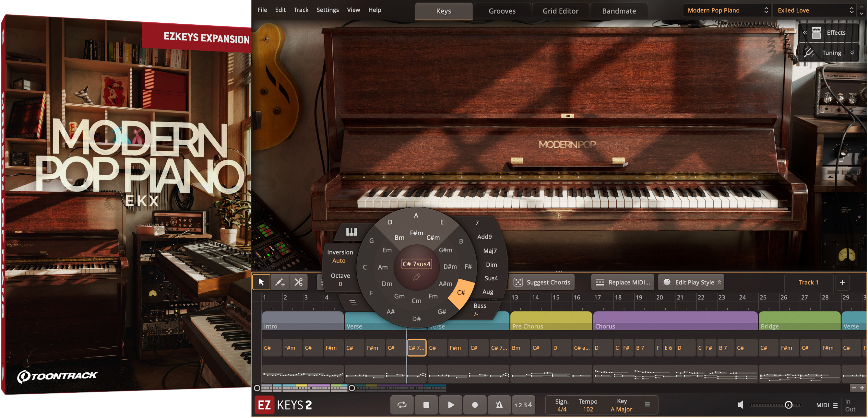The height and width of the screenshot is (418, 868).
Task: Open the Bass note selector
Action: point(480,309)
